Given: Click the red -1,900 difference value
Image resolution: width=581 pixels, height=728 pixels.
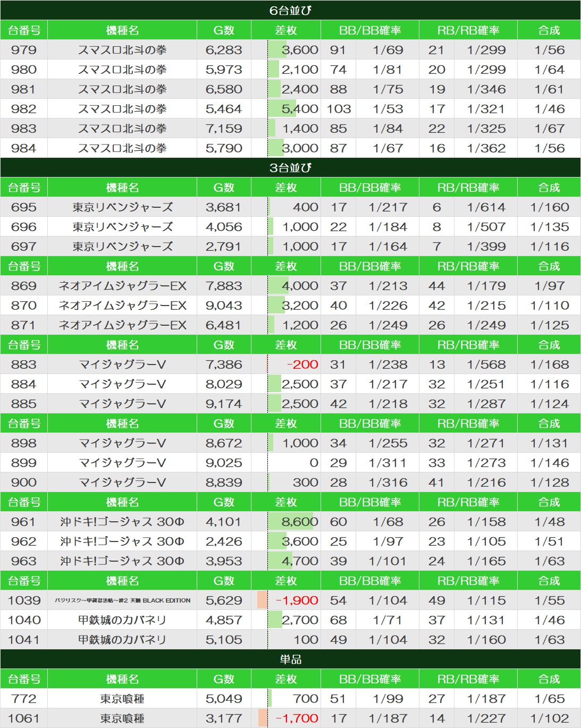Looking at the screenshot, I should (x=297, y=600).
